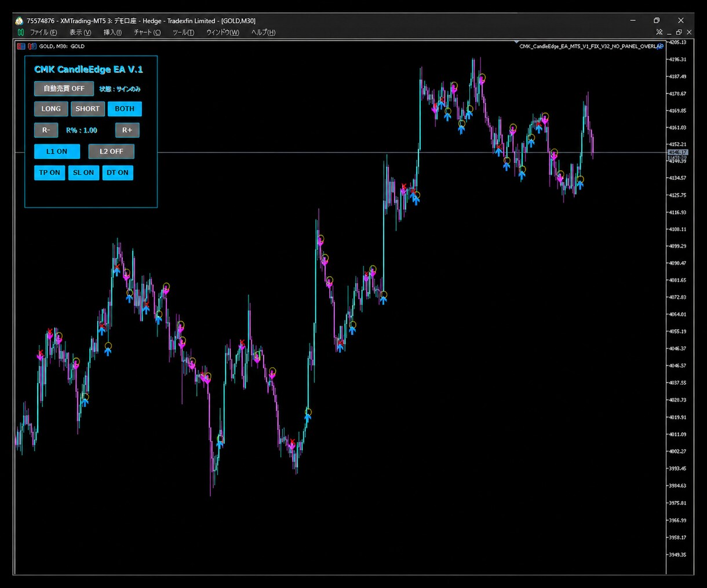Screen dimensions: 707x588
Task: Click the blue Expert Advisor icon after the EA name
Action: 660,46
